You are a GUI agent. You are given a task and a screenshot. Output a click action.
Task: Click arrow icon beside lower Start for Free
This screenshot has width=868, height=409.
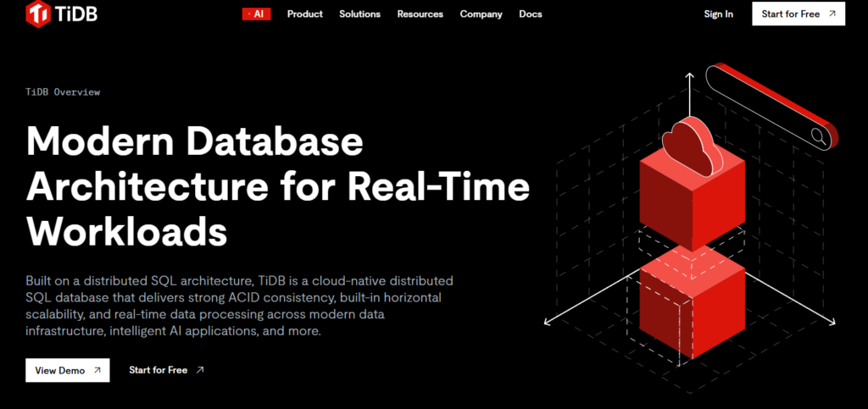tap(200, 370)
